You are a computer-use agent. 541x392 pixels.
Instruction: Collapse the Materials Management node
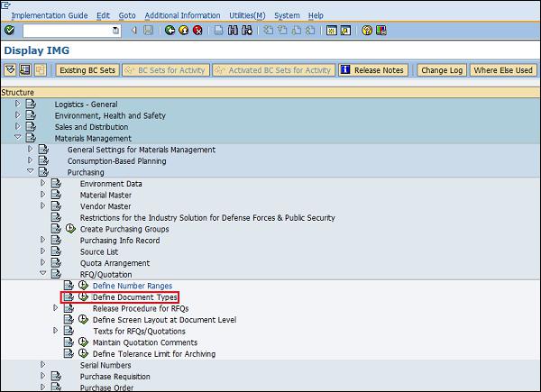(x=17, y=138)
